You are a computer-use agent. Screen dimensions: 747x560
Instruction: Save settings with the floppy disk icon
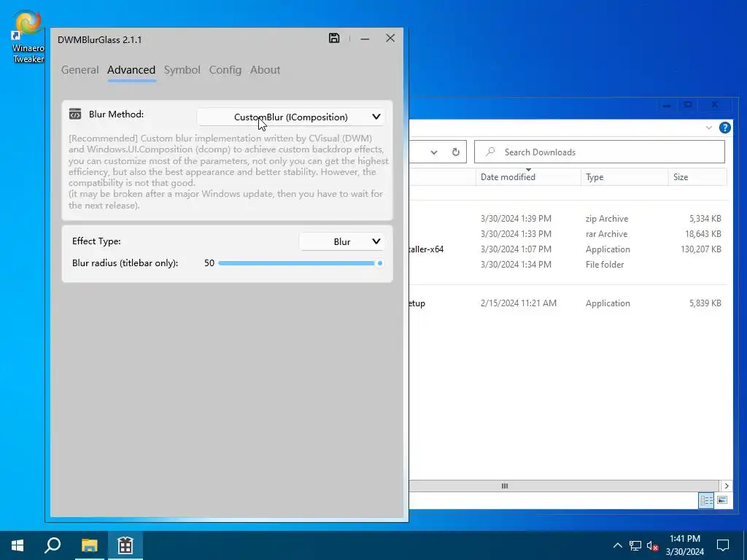click(x=334, y=38)
